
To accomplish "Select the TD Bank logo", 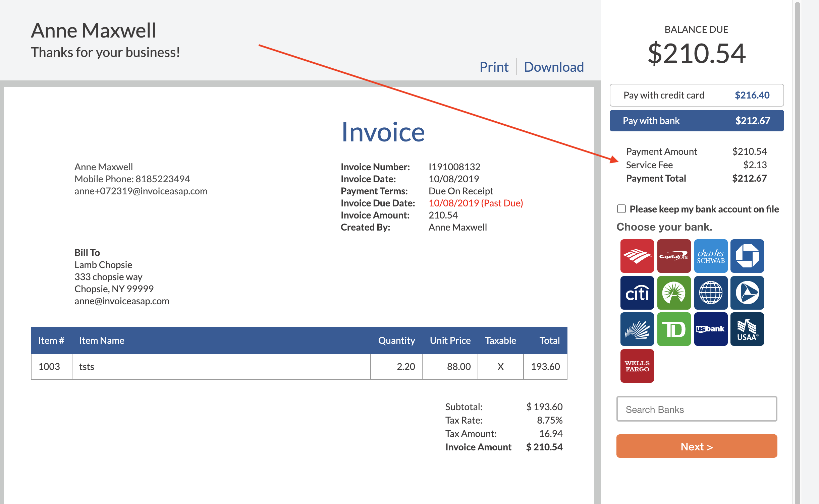I will pos(674,329).
